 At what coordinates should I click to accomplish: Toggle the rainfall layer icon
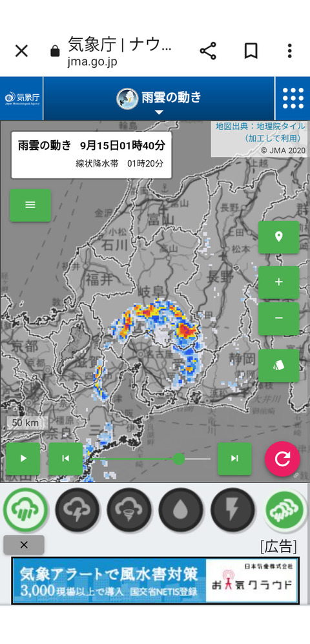tap(25, 510)
